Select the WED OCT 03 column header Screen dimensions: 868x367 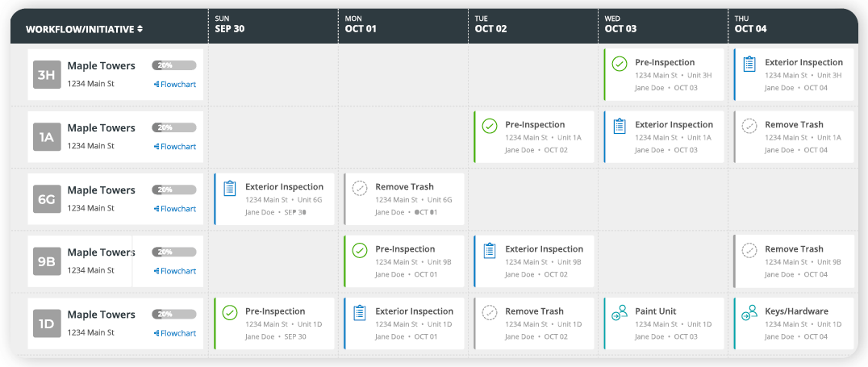[x=620, y=24]
